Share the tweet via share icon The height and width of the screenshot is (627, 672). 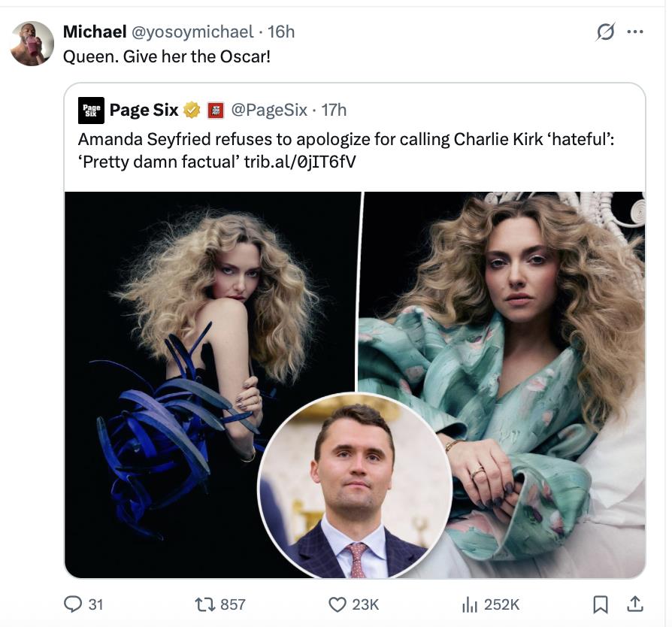(635, 604)
